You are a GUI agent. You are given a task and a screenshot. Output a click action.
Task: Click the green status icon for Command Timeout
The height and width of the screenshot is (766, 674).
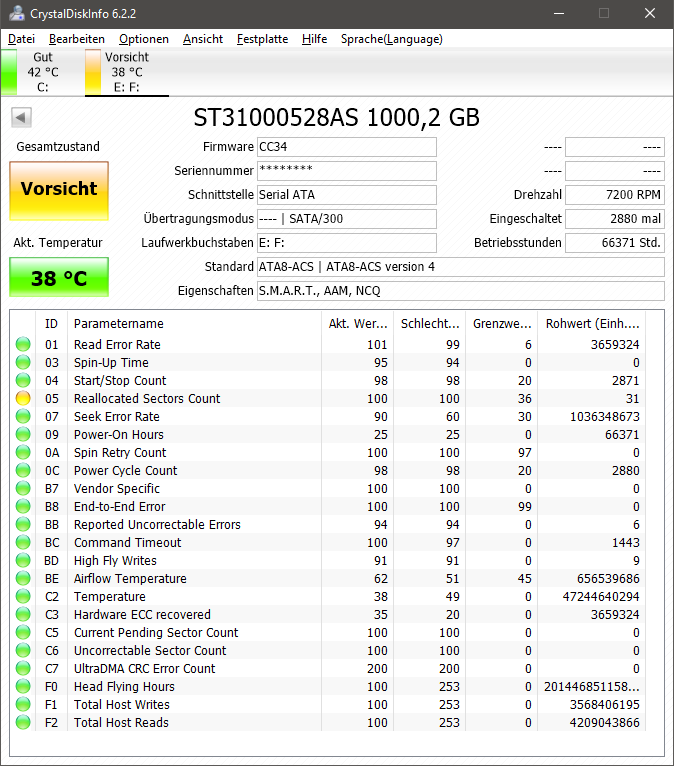[x=23, y=542]
